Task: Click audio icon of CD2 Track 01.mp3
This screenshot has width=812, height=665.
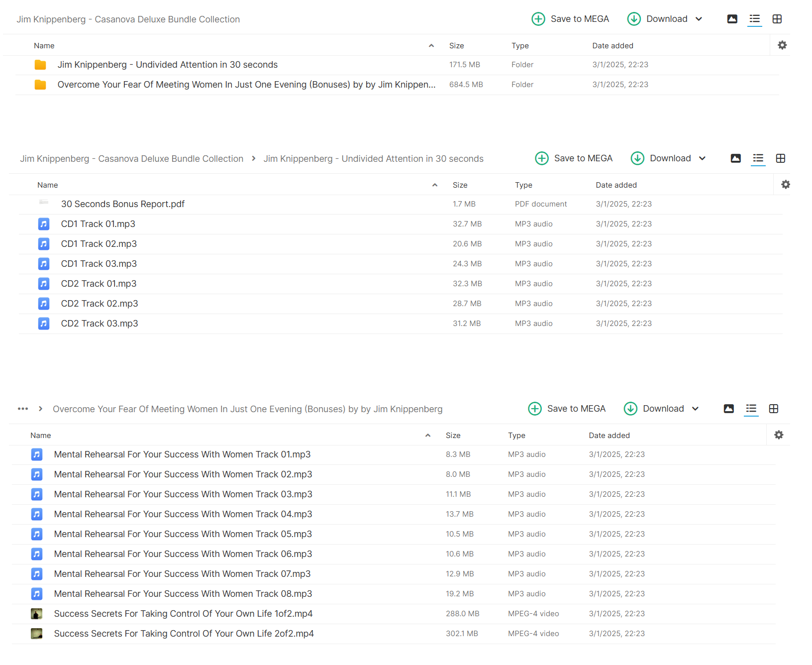Action: click(x=44, y=284)
